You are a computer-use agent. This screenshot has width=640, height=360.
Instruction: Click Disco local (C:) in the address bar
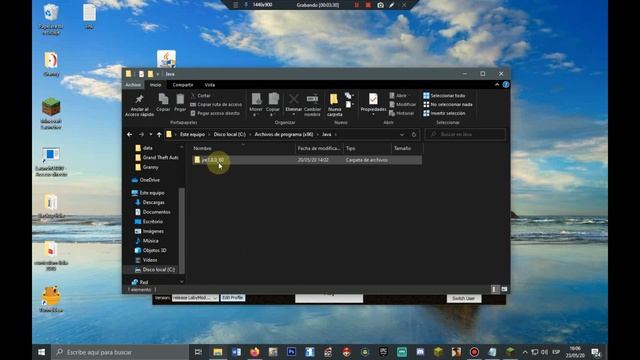click(230, 134)
